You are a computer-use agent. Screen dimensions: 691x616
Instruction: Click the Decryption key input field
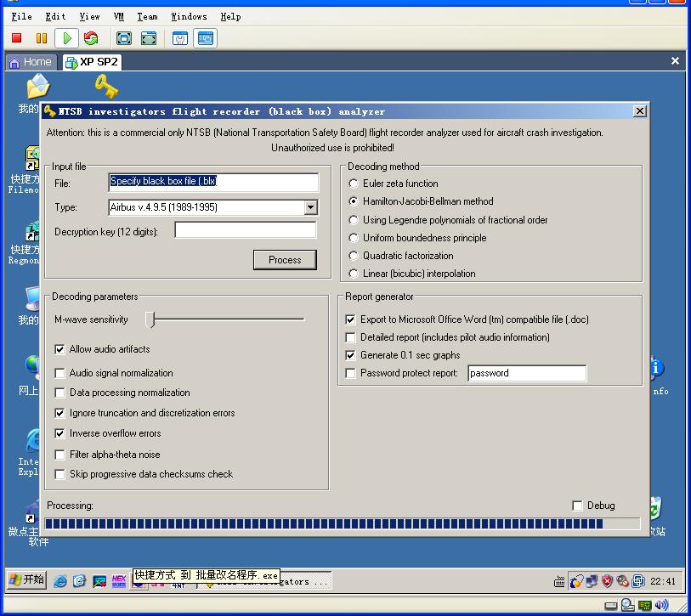(246, 230)
